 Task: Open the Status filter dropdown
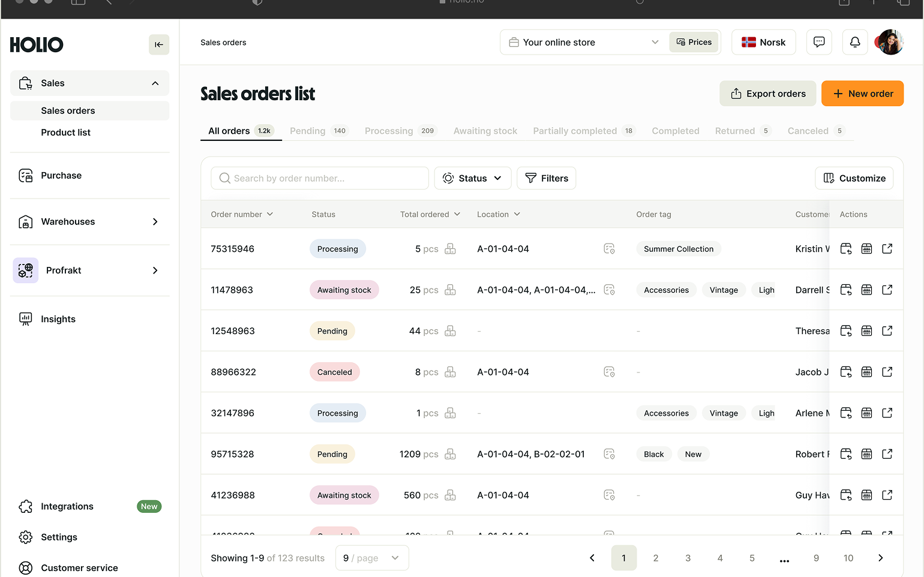pos(472,178)
